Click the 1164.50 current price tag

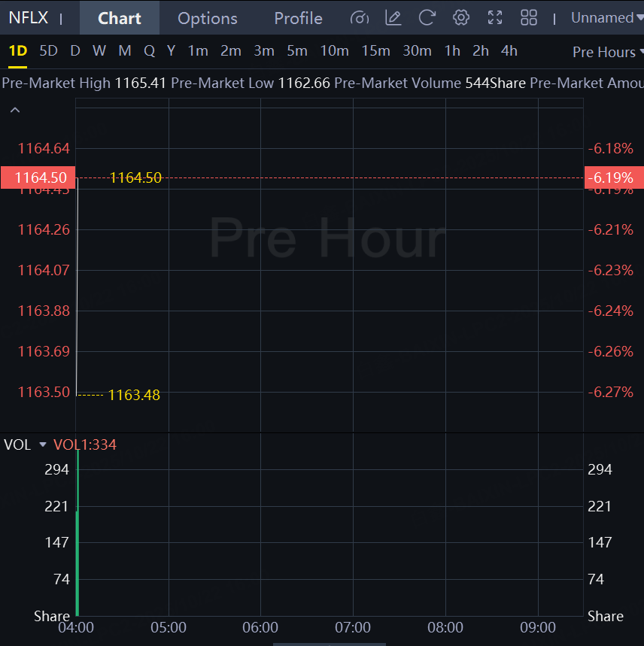[x=38, y=177]
